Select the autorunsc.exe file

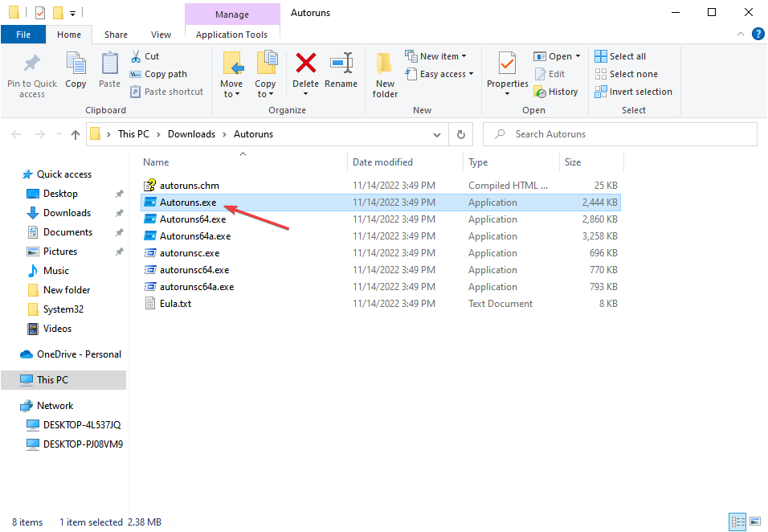click(x=381, y=253)
